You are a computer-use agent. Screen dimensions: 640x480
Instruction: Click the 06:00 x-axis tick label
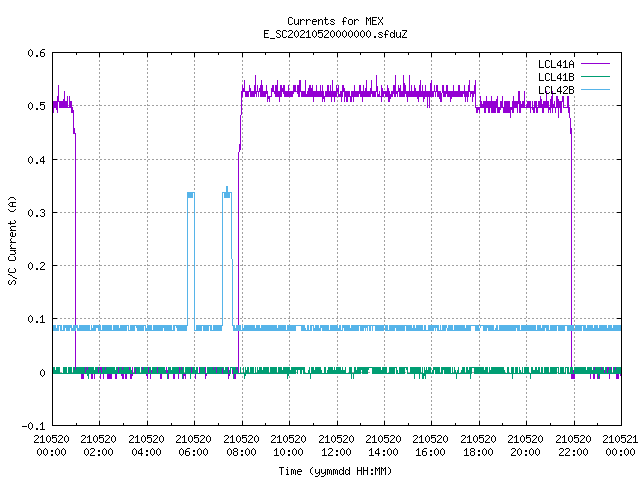tap(193, 452)
